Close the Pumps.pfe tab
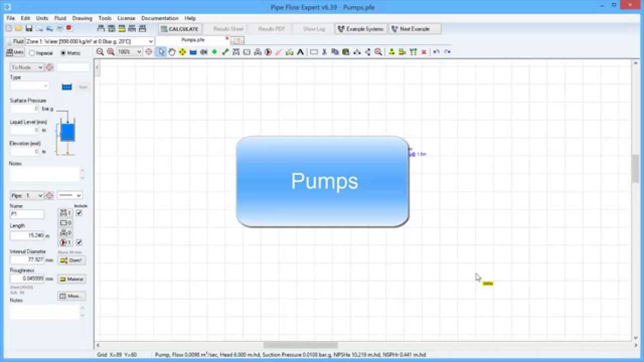644x362 pixels. click(227, 38)
